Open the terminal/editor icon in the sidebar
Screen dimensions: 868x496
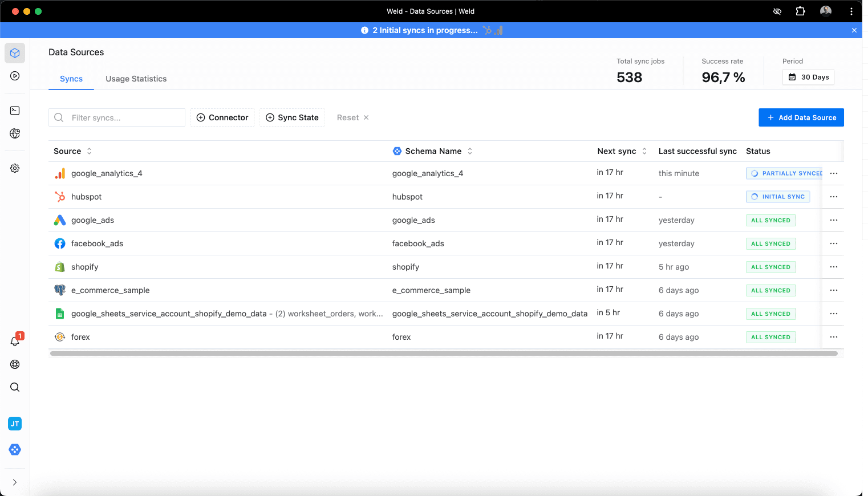14,110
